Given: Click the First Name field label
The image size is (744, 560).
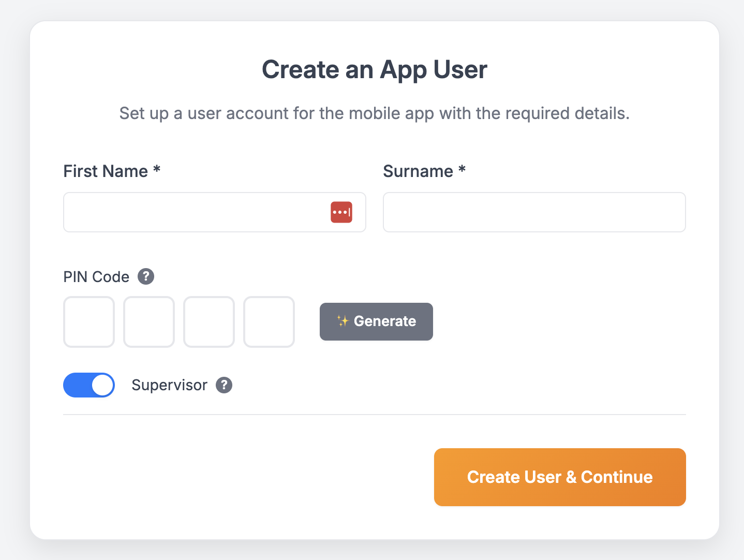Looking at the screenshot, I should pos(106,171).
